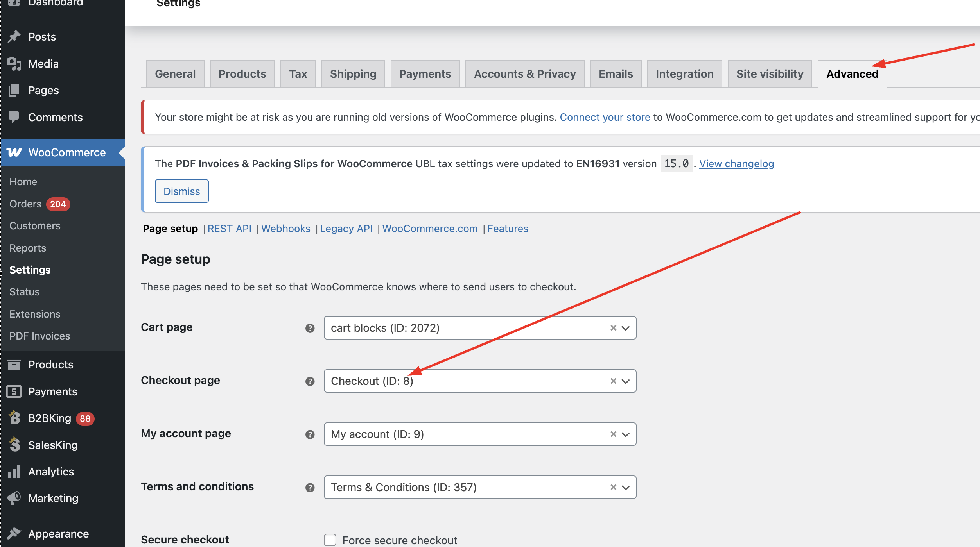Clear the Cart page selection

(613, 328)
